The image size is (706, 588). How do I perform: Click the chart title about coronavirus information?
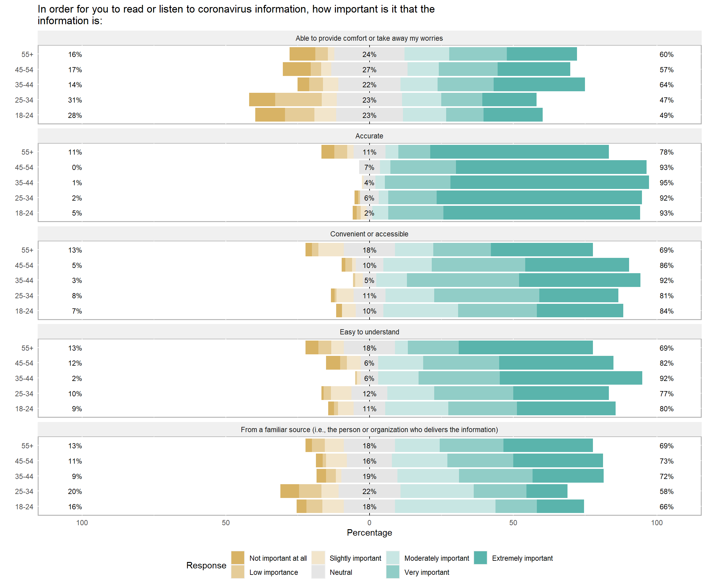(236, 15)
